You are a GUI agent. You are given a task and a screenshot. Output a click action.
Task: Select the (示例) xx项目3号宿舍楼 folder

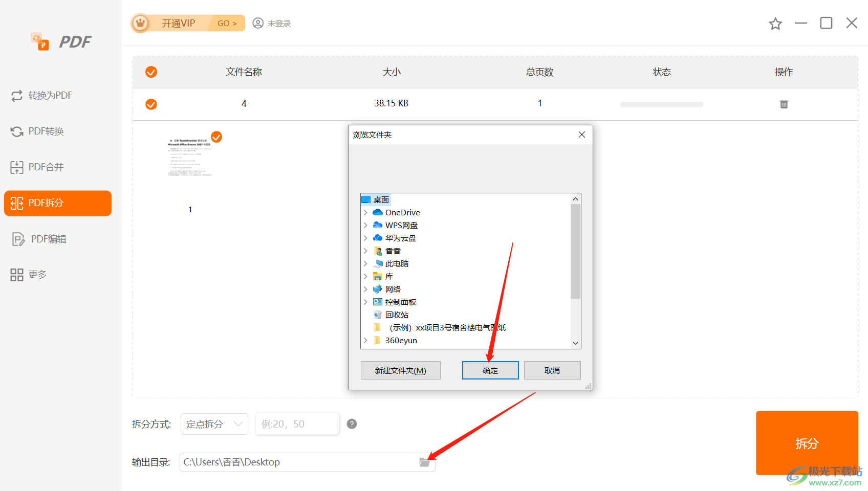(447, 327)
